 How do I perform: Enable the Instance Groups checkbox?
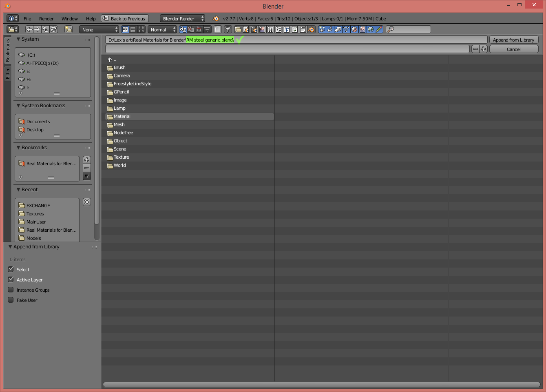click(x=11, y=290)
